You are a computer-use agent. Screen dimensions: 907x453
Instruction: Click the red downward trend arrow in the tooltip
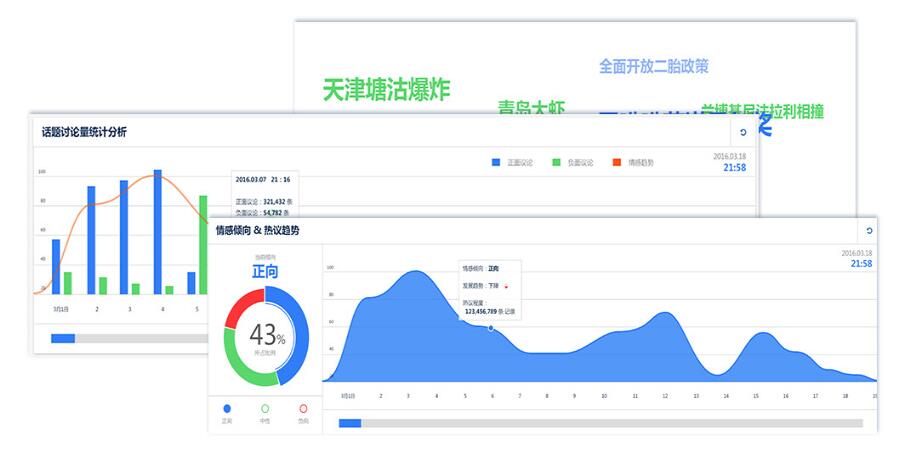click(x=506, y=286)
